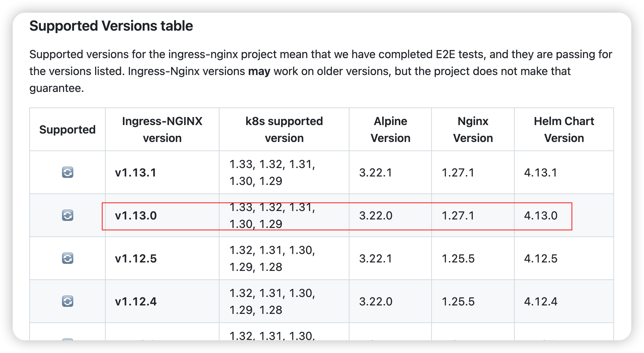Click the "Alpine Version" column header
The height and width of the screenshot is (353, 644).
[x=390, y=130]
